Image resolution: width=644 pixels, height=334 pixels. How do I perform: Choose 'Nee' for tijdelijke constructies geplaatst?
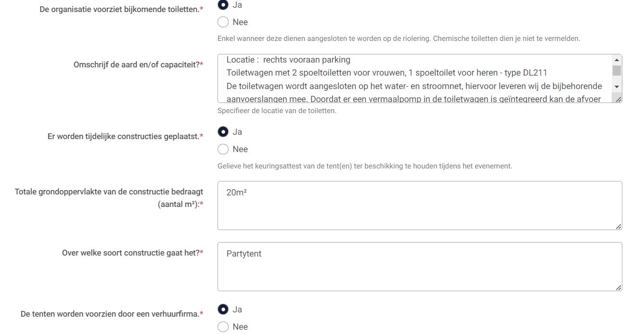[x=223, y=149]
